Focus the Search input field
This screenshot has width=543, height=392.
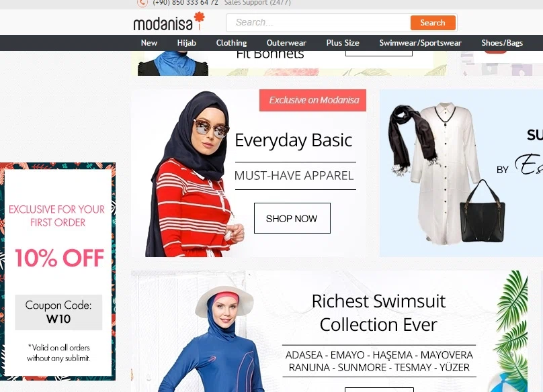point(319,23)
